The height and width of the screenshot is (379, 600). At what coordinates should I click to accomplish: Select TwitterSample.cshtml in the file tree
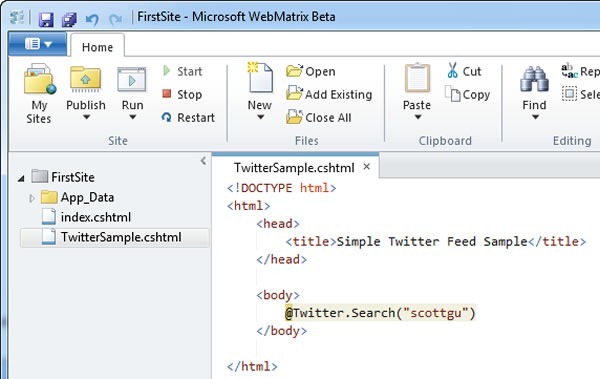[x=115, y=237]
